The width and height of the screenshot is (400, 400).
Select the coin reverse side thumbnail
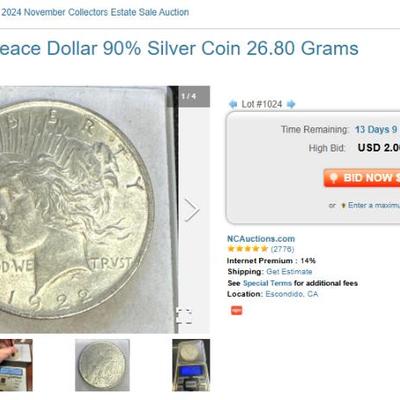(102, 365)
